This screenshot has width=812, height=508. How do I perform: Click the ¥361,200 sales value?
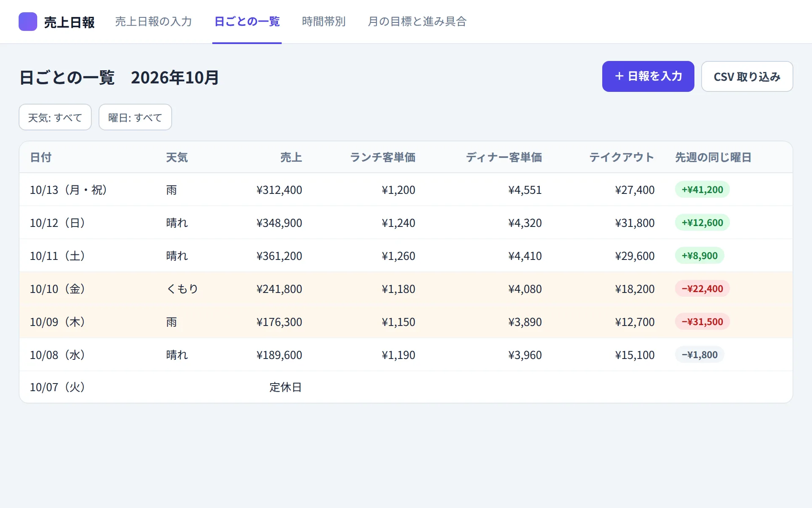click(x=279, y=256)
